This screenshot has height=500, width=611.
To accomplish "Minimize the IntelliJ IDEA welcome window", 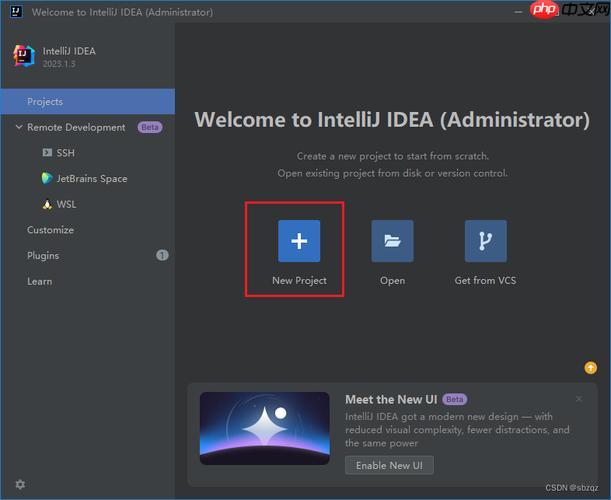I will coord(518,12).
